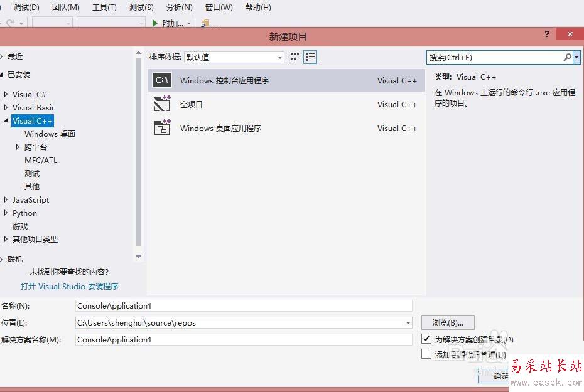Toggle create directory for solution checkbox
Viewport: 584px width, 392px height.
pyautogui.click(x=426, y=339)
